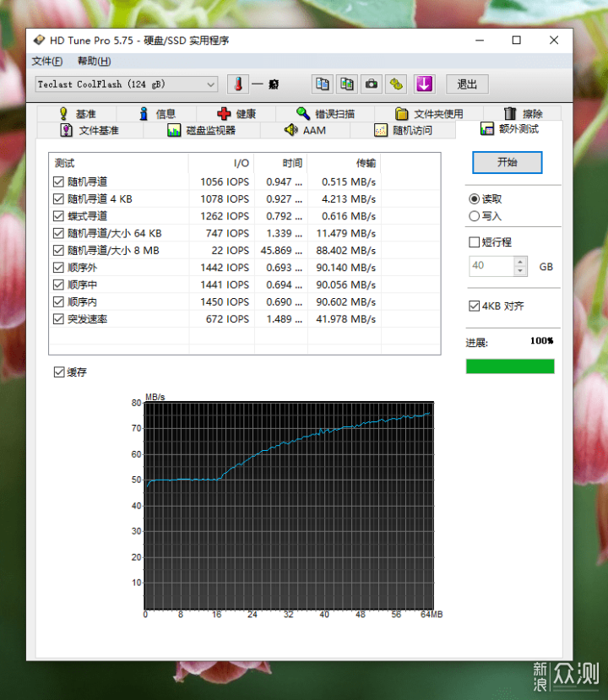Image resolution: width=608 pixels, height=700 pixels.
Task: Toggle the 4KB 对齐 alignment checkbox
Action: coord(474,306)
